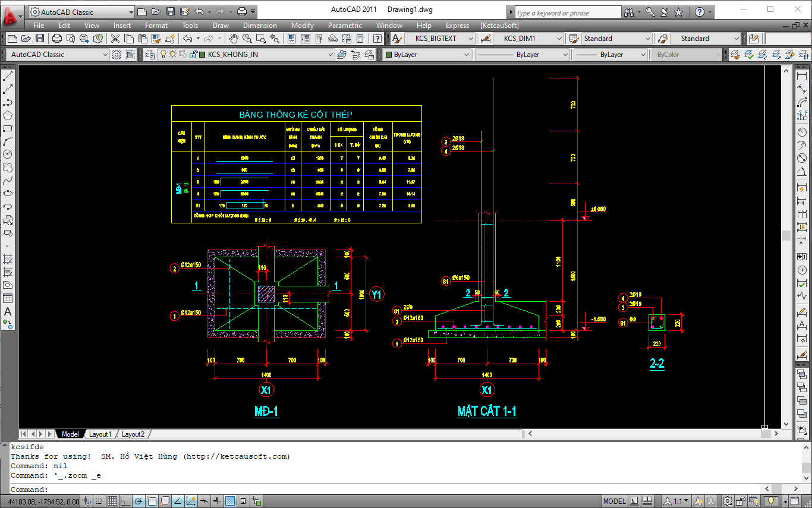Click the Workspace Settings gear icon
Viewport: 812px width, 508px height.
117,55
